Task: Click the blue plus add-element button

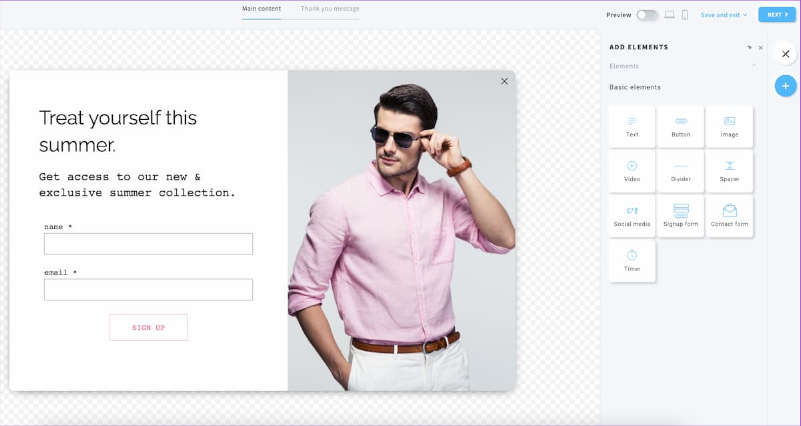Action: [x=785, y=86]
